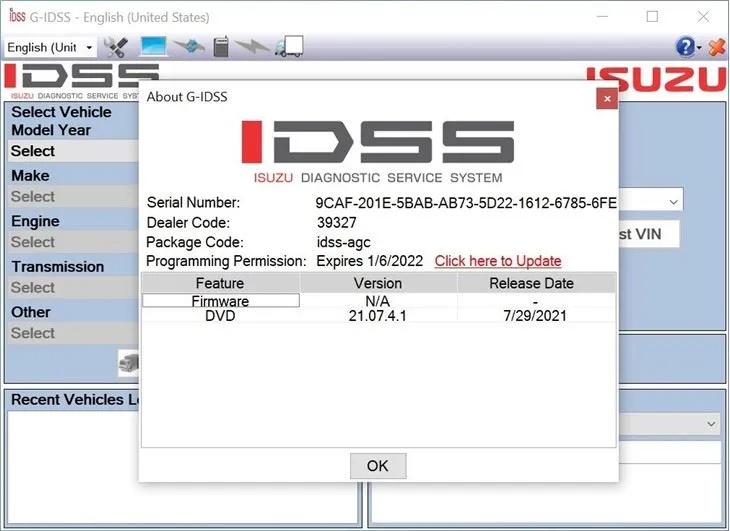The width and height of the screenshot is (730, 531).
Task: Open the English (Unit language dropdown
Action: tap(50, 47)
